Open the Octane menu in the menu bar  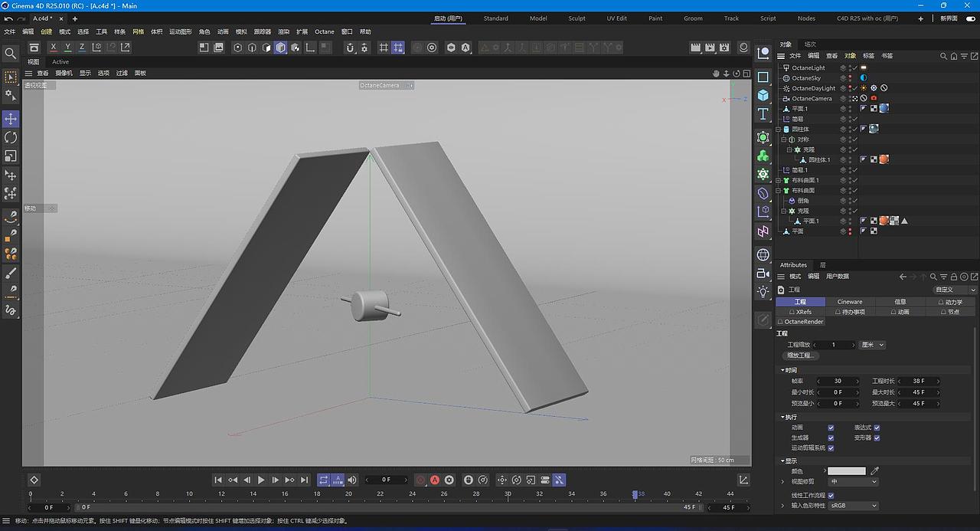[x=324, y=31]
